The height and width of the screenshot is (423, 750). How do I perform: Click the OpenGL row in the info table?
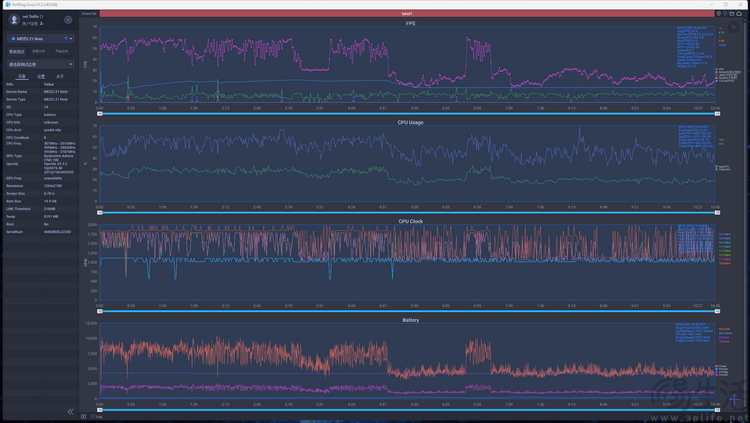[x=40, y=168]
